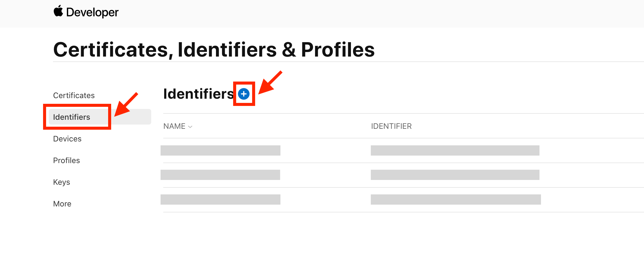
Task: Open the third identifier row's name
Action: tap(220, 200)
